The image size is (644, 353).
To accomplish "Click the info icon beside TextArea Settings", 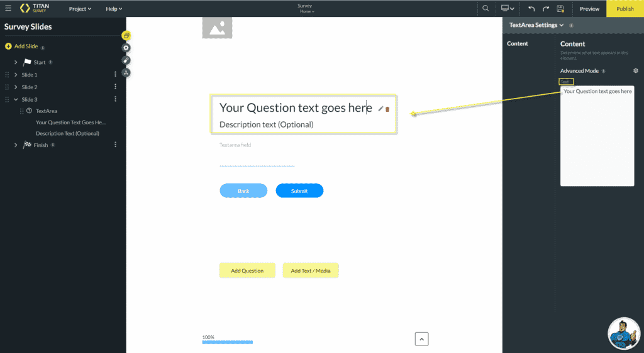I will pyautogui.click(x=571, y=25).
